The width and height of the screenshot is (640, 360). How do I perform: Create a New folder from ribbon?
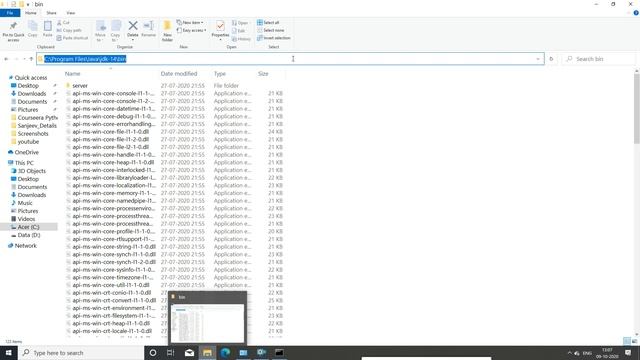(167, 31)
